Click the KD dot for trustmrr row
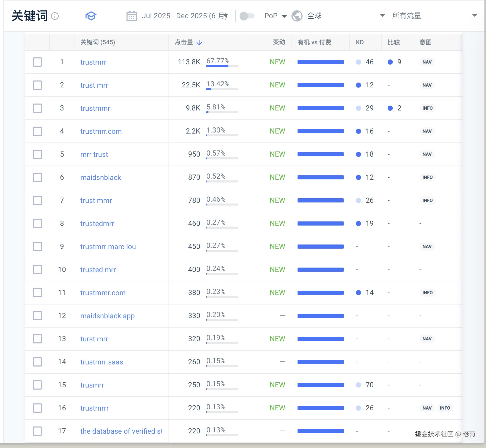Screen dimensions: 486x448 tap(358, 62)
